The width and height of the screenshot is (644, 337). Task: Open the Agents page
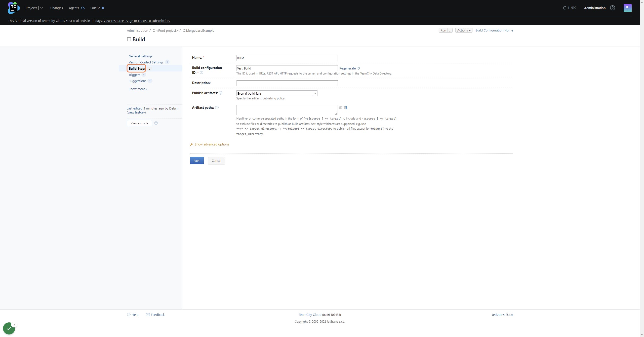point(74,8)
